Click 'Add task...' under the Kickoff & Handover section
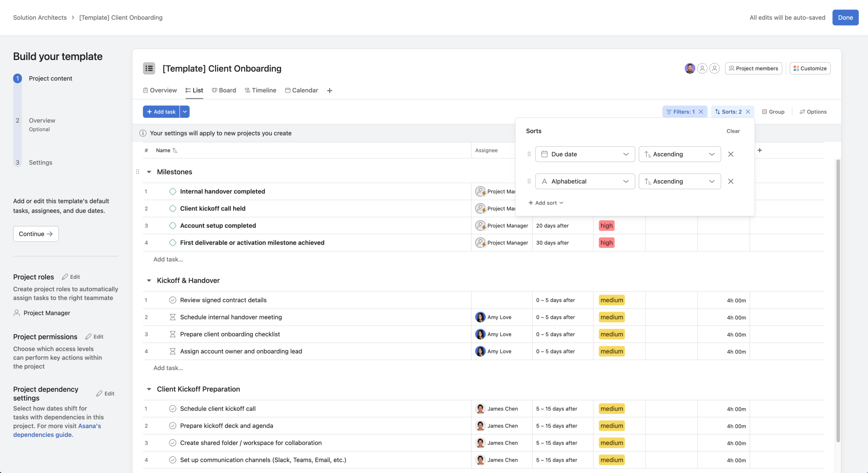Screen dimensions: 868x473 (168, 368)
